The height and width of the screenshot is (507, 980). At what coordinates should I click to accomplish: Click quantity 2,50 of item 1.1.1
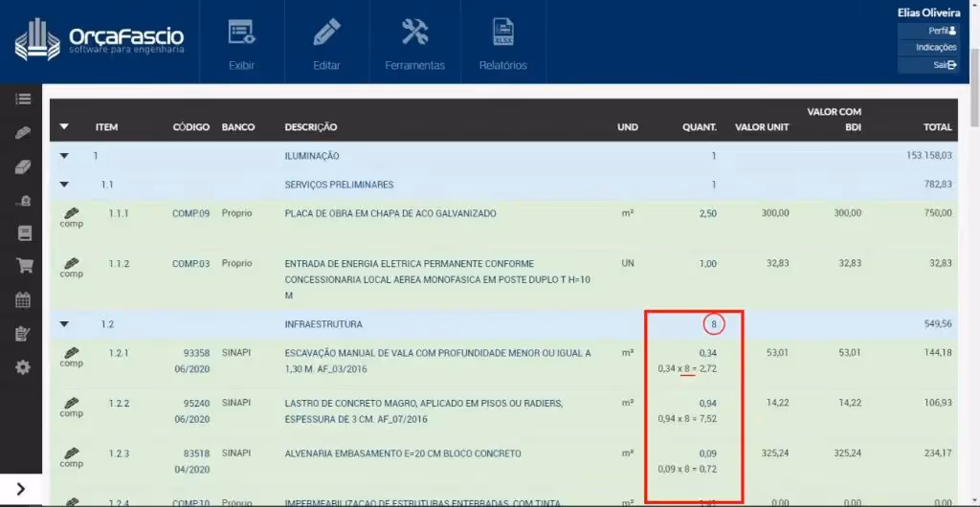(707, 213)
